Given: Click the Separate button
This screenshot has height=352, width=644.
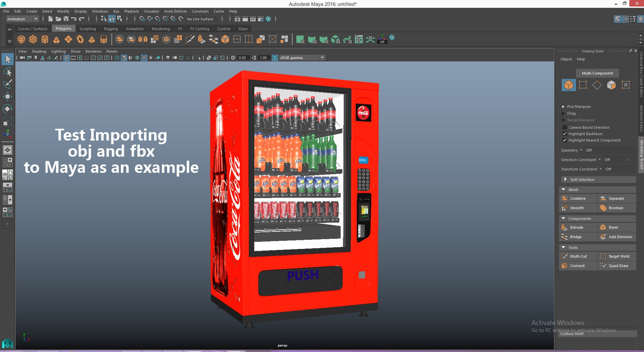Looking at the screenshot, I should click(x=616, y=199).
